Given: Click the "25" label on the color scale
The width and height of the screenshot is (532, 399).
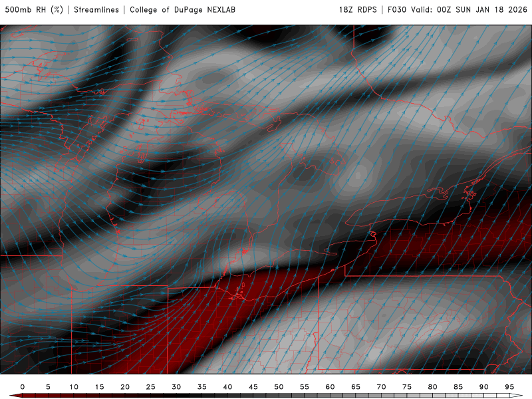Looking at the screenshot, I should tap(151, 387).
